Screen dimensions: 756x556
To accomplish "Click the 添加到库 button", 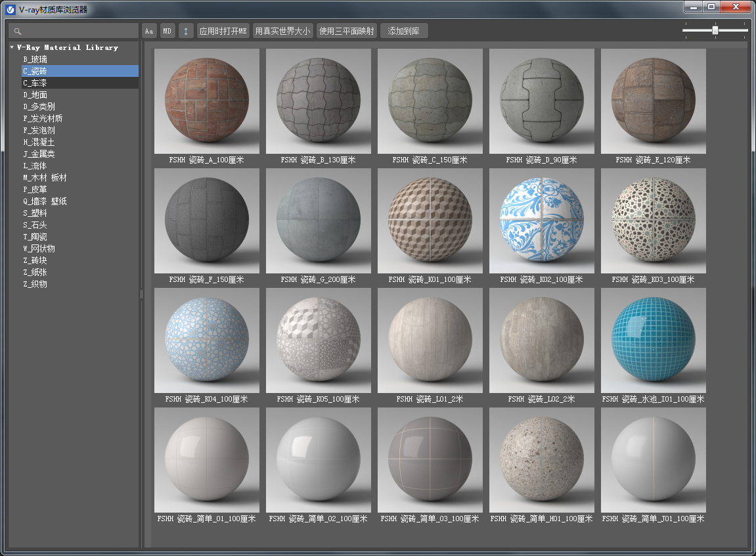I will (x=403, y=31).
